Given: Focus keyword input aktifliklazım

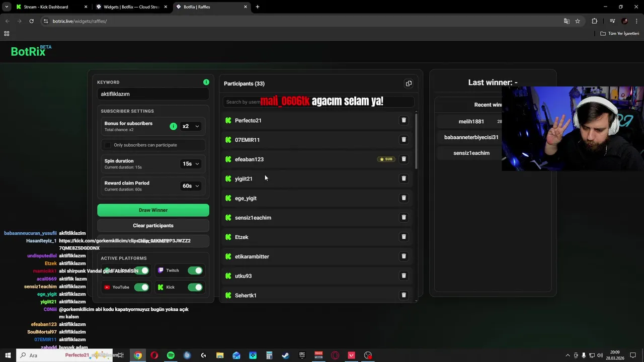Looking at the screenshot, I should pyautogui.click(x=153, y=94).
